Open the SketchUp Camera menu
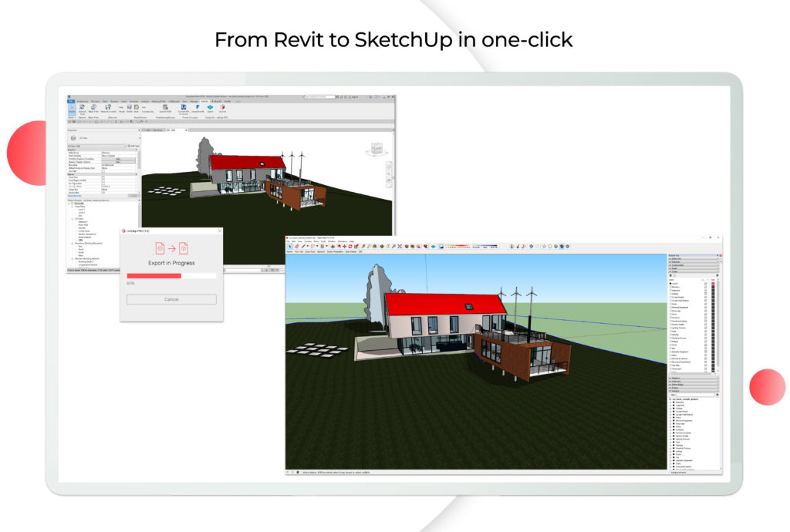This screenshot has height=532, width=790. coord(308,241)
